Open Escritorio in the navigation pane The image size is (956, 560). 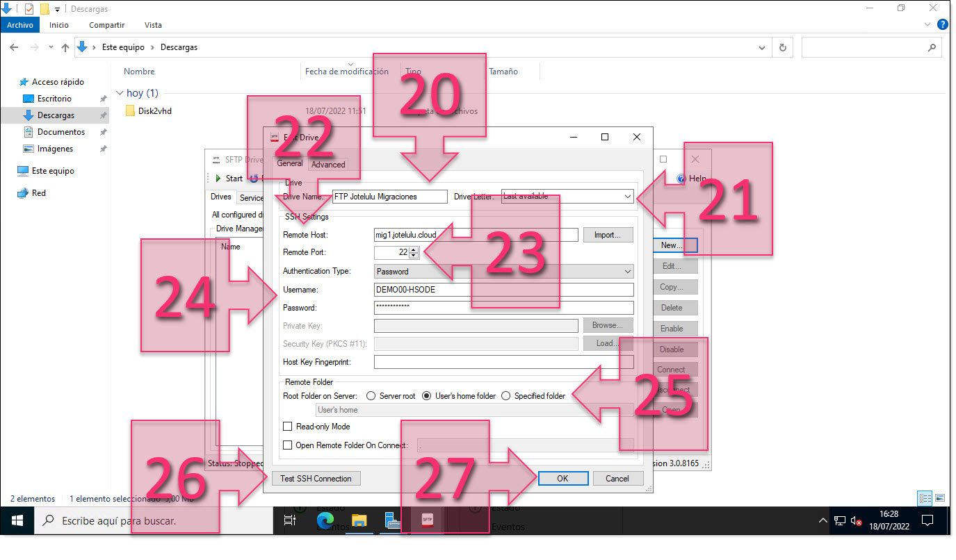pos(54,99)
